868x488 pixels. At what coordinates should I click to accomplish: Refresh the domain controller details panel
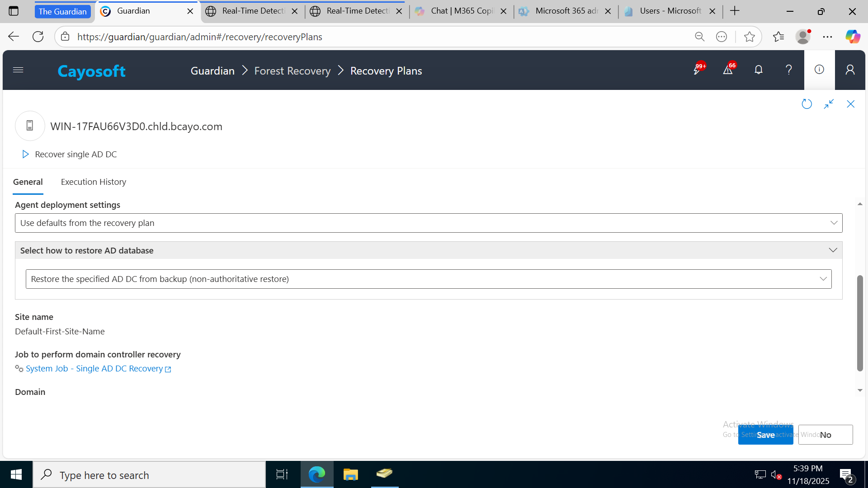[807, 104]
